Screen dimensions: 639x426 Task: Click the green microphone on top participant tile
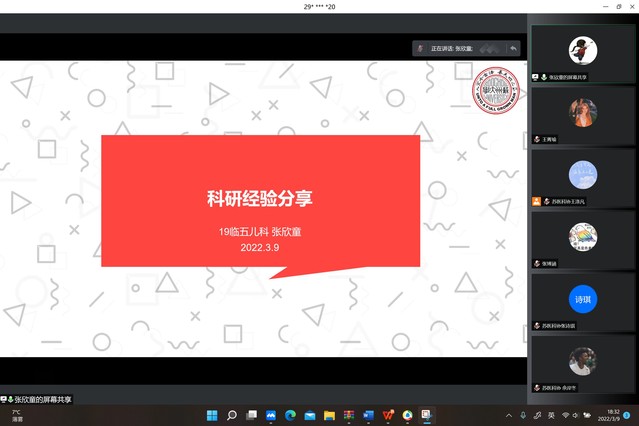(x=543, y=77)
